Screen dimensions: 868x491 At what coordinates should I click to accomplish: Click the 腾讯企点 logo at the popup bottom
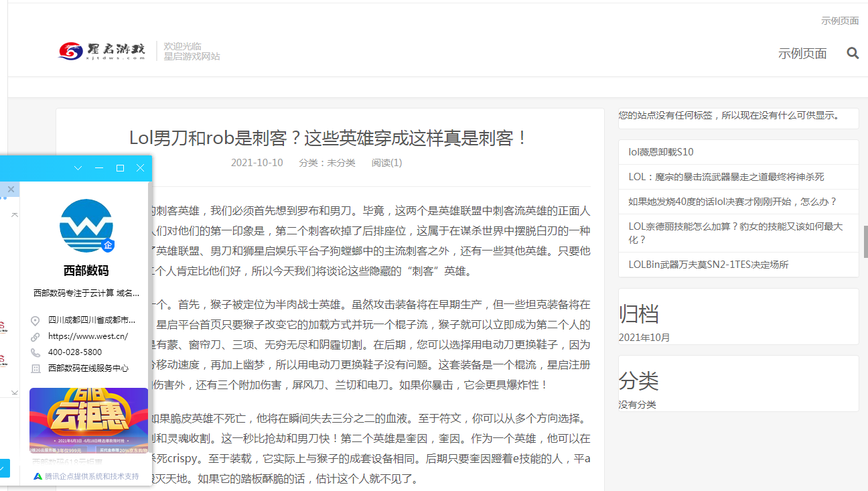tap(37, 476)
